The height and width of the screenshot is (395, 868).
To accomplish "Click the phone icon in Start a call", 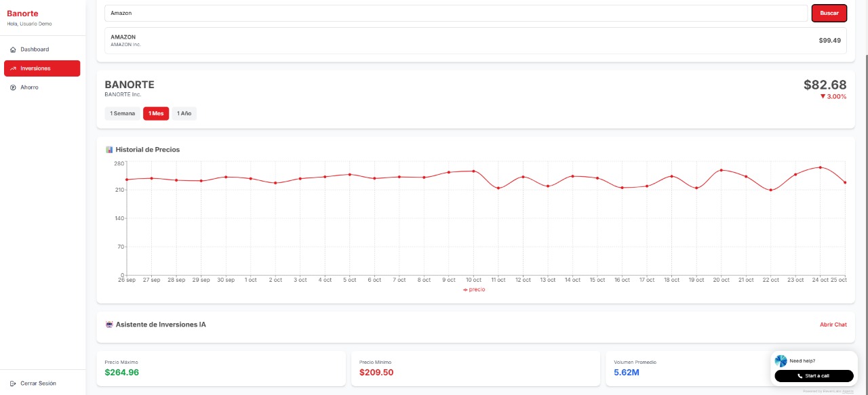I will click(802, 375).
